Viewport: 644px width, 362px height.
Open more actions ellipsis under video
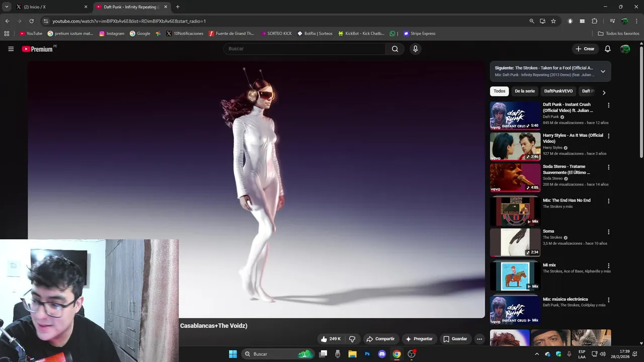tap(479, 339)
